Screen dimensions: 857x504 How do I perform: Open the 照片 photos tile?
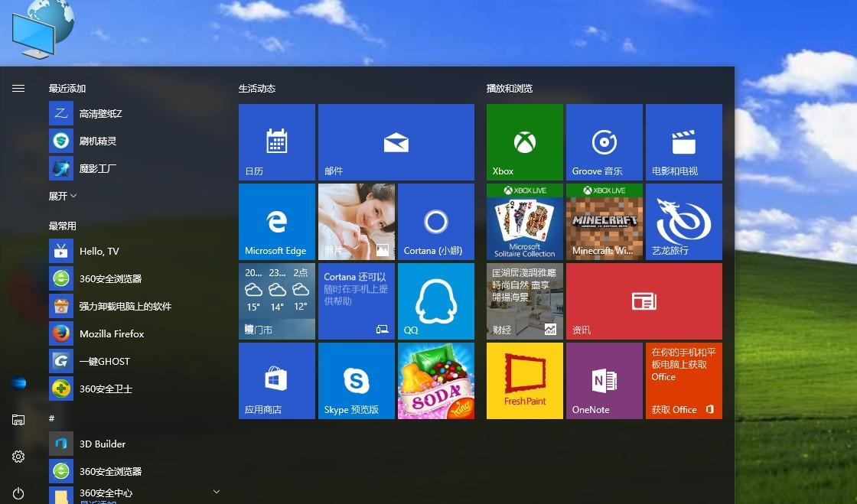pyautogui.click(x=357, y=222)
